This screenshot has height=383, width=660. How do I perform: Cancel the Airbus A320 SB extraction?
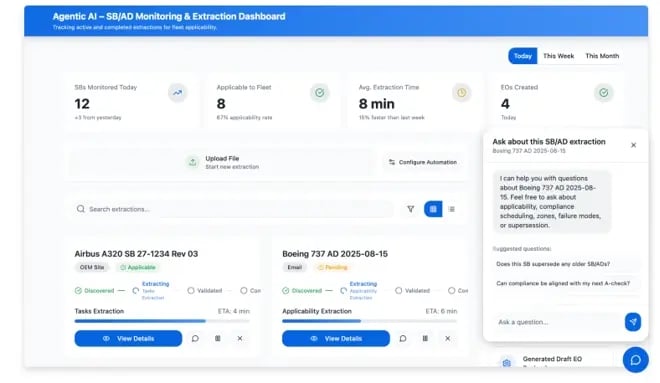240,338
